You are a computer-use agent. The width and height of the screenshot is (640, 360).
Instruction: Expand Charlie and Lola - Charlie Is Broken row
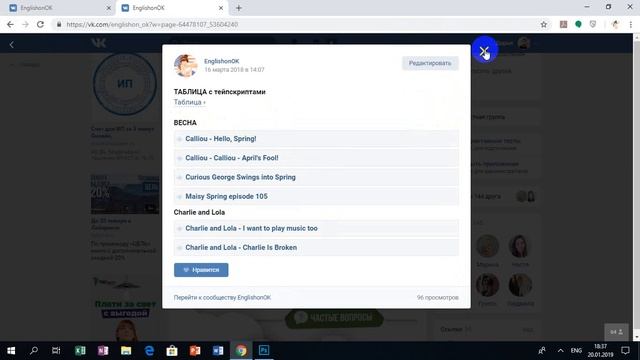click(316, 247)
